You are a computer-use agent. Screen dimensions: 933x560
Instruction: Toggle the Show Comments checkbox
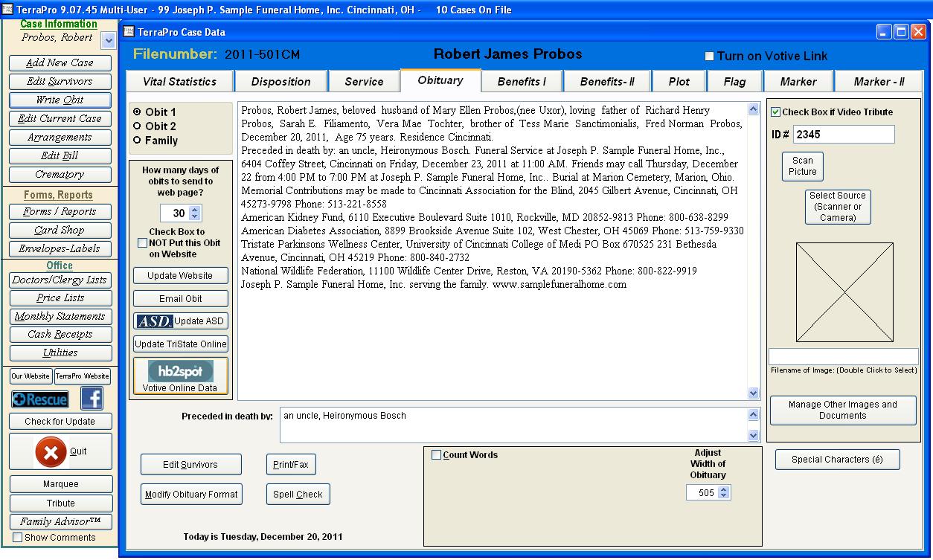coord(18,537)
